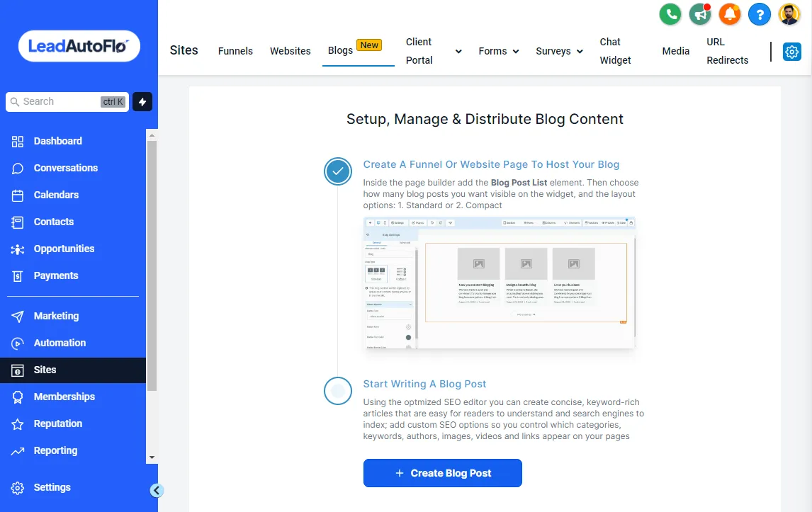Click the Reputation star icon
Image resolution: width=812 pixels, height=512 pixels.
click(18, 424)
